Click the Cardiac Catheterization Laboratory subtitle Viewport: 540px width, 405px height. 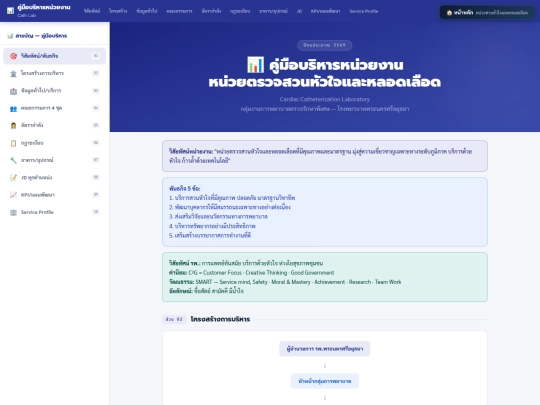pyautogui.click(x=325, y=99)
